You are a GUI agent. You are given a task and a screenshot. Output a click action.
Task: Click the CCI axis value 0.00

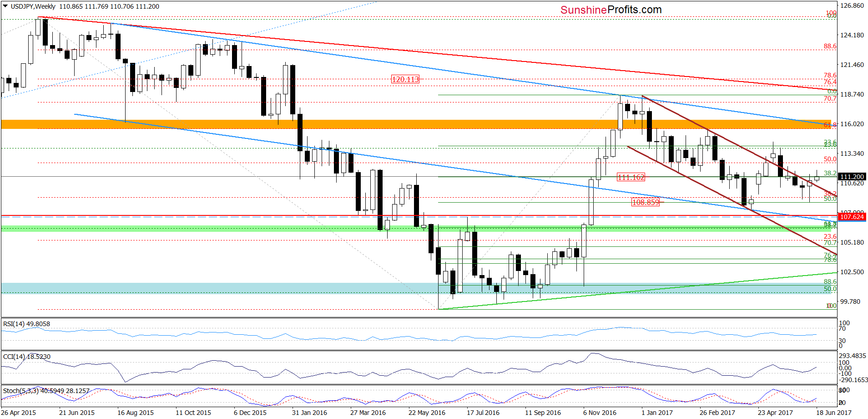tap(845, 368)
